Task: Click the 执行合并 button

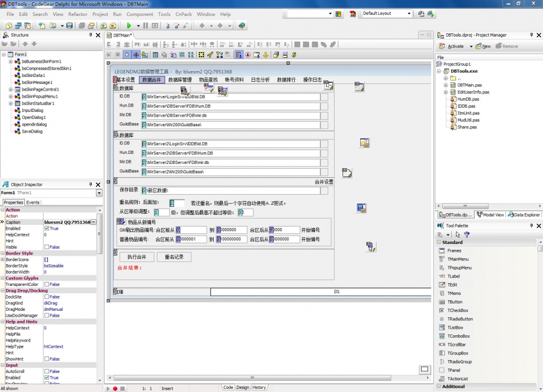Action: 137,257
